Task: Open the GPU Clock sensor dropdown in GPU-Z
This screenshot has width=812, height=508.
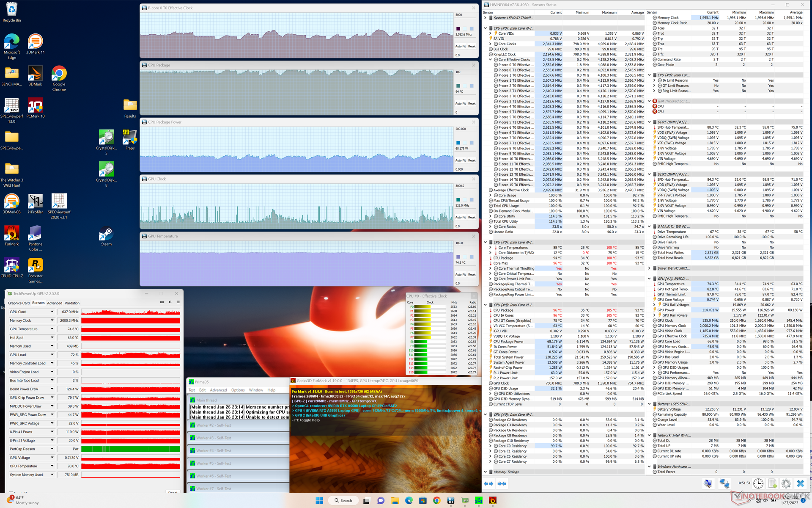Action: 52,312
